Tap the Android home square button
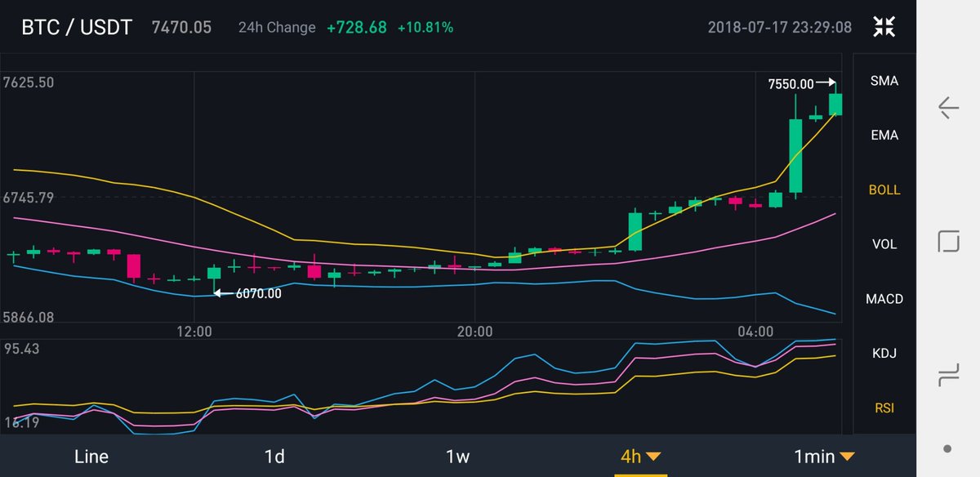 (x=948, y=242)
